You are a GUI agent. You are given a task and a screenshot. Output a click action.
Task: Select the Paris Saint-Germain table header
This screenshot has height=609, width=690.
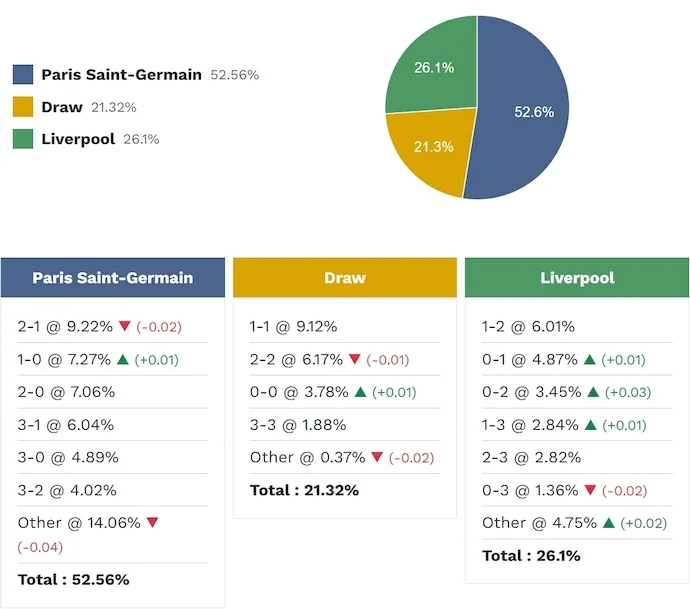[112, 278]
